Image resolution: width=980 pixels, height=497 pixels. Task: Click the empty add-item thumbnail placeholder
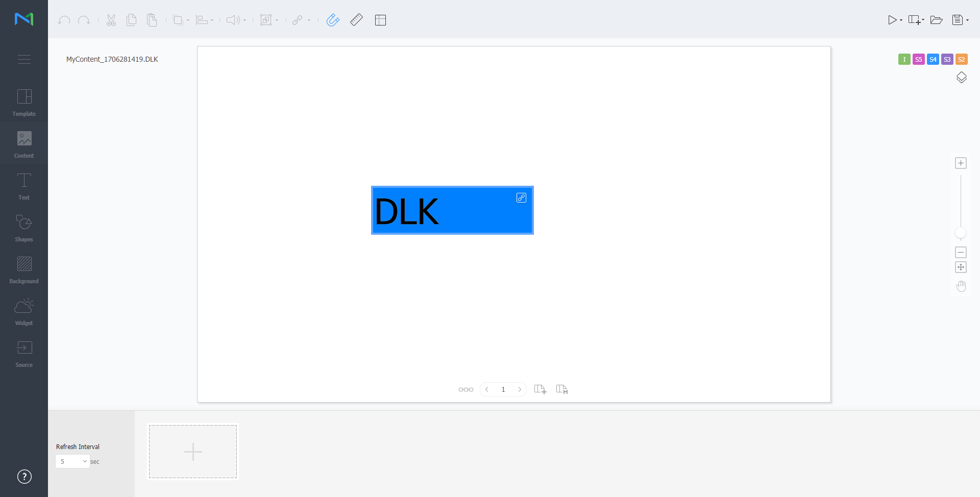click(x=193, y=452)
